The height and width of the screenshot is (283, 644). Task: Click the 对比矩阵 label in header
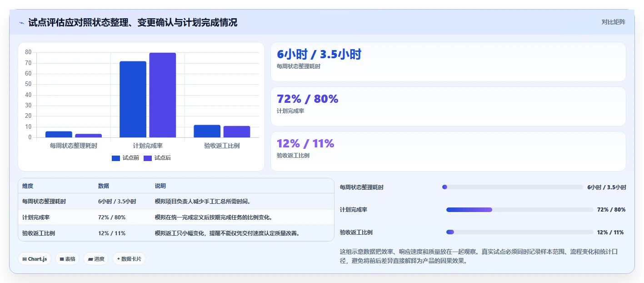pyautogui.click(x=613, y=22)
